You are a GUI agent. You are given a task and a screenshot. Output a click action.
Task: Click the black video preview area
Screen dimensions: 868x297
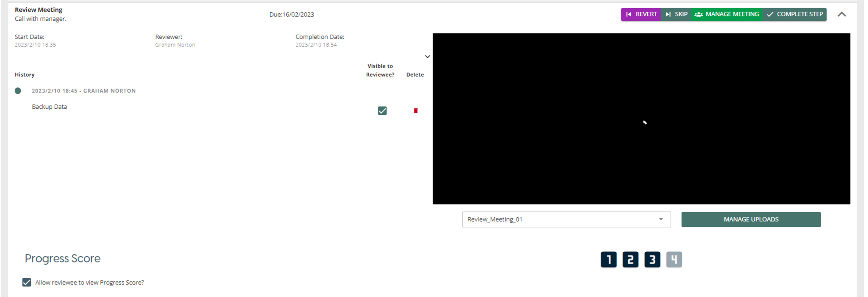641,119
